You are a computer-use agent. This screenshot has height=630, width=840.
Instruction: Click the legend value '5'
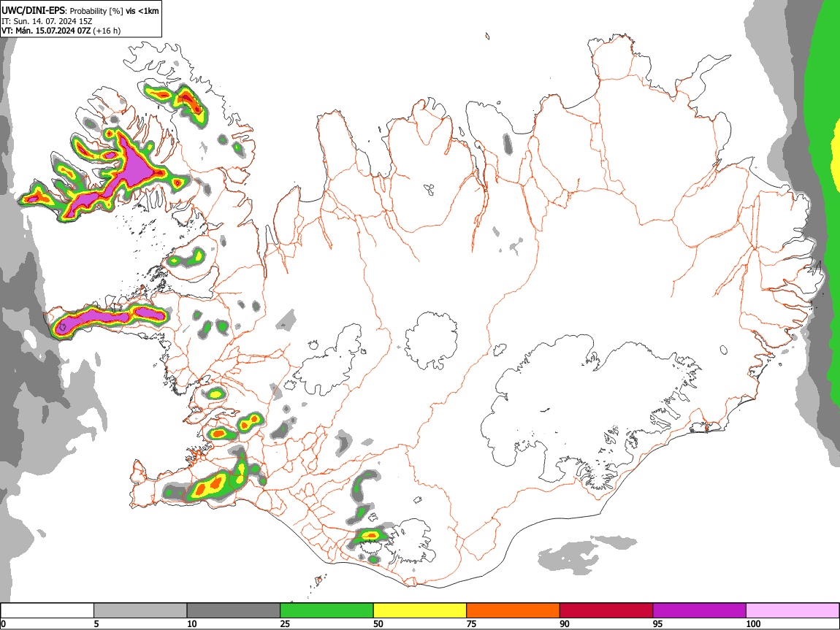[x=96, y=623]
